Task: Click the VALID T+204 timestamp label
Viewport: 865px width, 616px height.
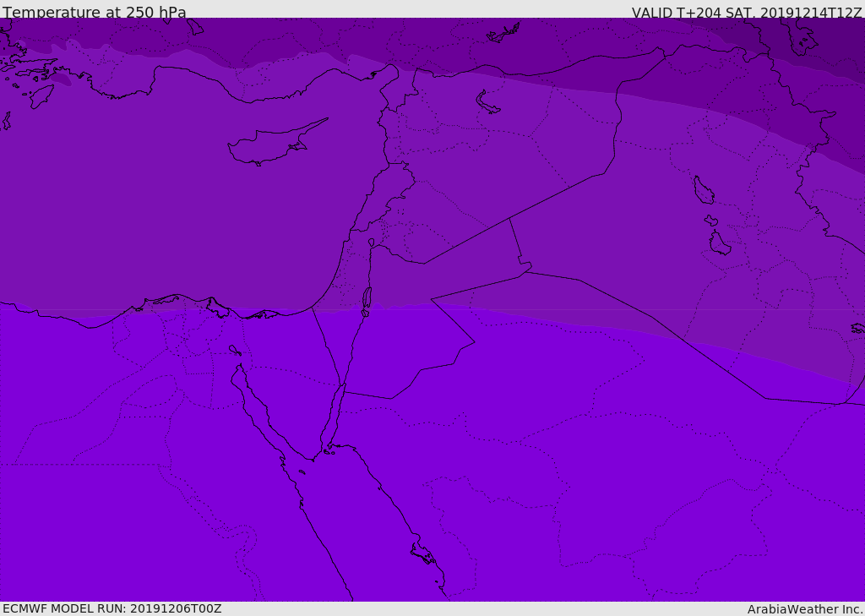Action: [747, 13]
